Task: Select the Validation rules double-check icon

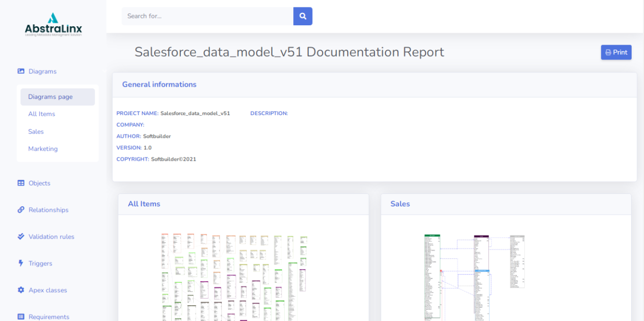Action: 20,237
